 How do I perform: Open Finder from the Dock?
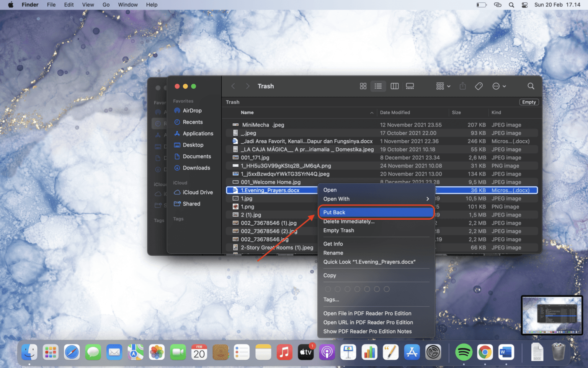tap(29, 352)
